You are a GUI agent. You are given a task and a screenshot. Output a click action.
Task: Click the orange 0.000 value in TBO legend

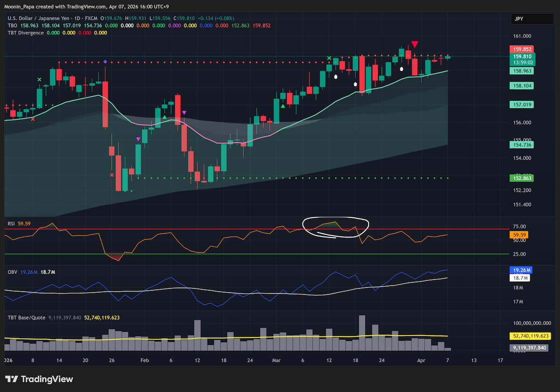[142, 26]
